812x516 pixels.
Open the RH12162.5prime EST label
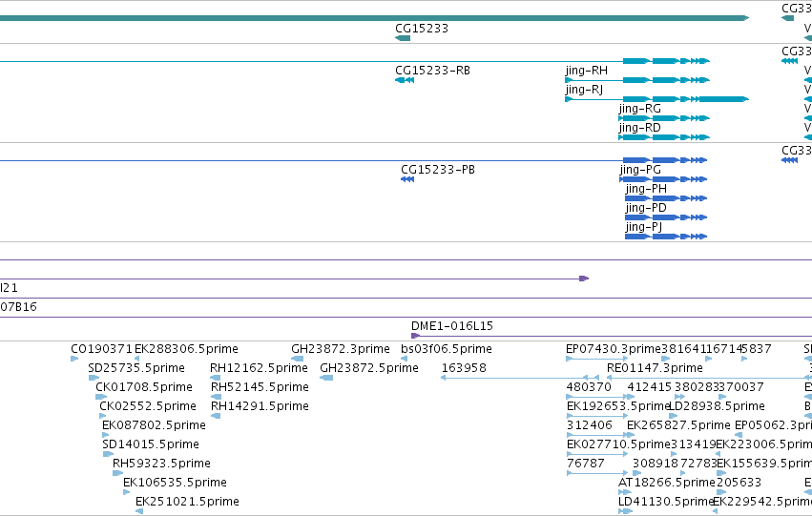259,368
